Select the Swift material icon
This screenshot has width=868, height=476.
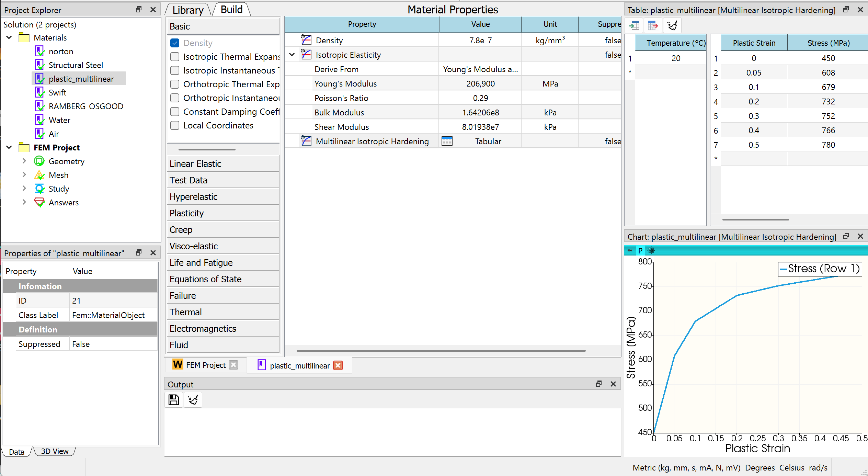(39, 92)
